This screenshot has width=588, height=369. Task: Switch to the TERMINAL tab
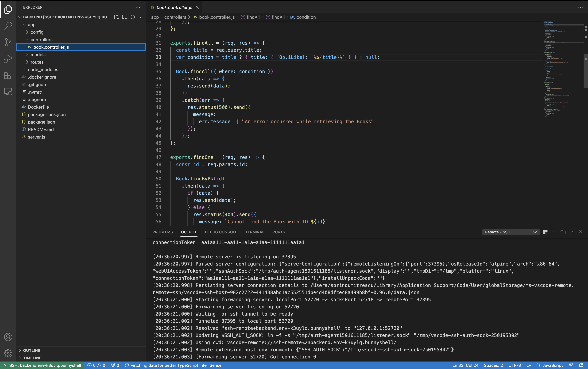point(255,232)
